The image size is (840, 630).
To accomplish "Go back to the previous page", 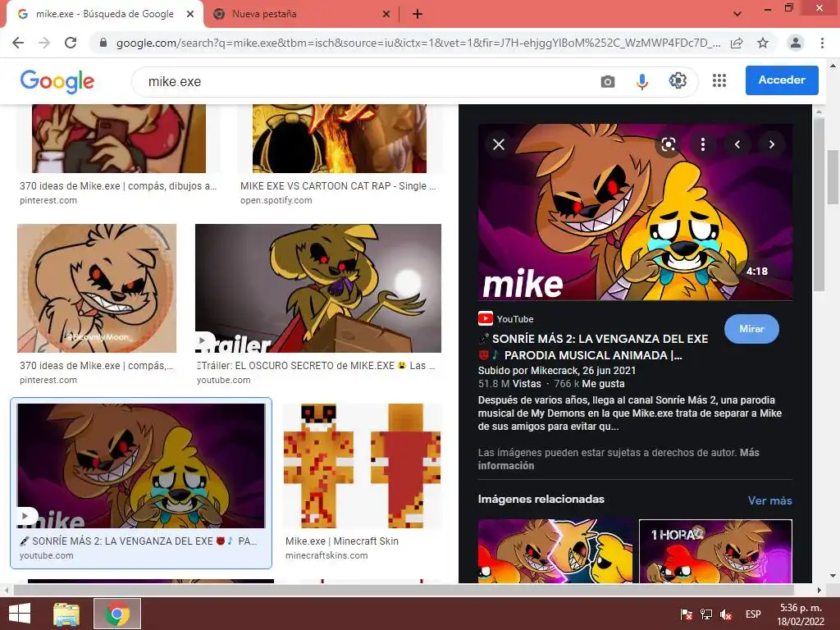I will [x=18, y=43].
